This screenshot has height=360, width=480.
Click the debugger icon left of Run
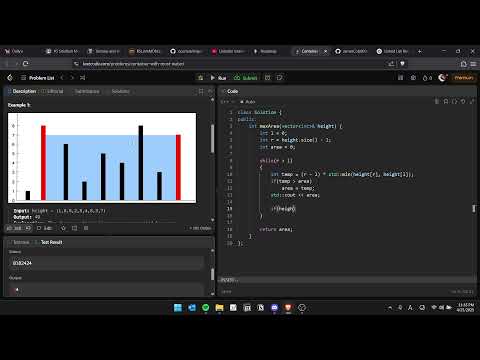pos(200,78)
